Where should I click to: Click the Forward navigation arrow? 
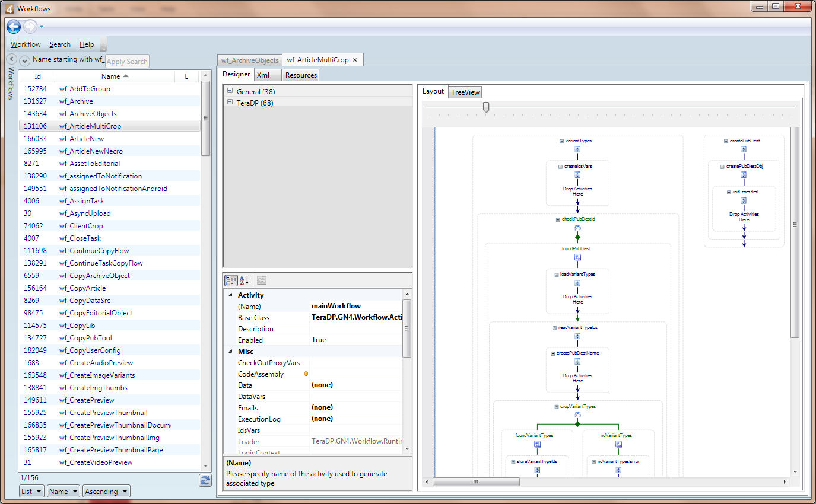30,26
